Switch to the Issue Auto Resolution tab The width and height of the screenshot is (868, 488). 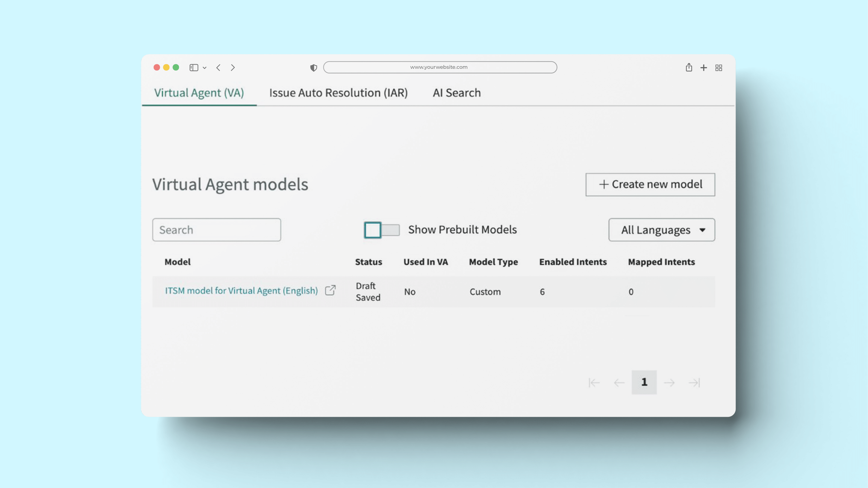tap(339, 92)
